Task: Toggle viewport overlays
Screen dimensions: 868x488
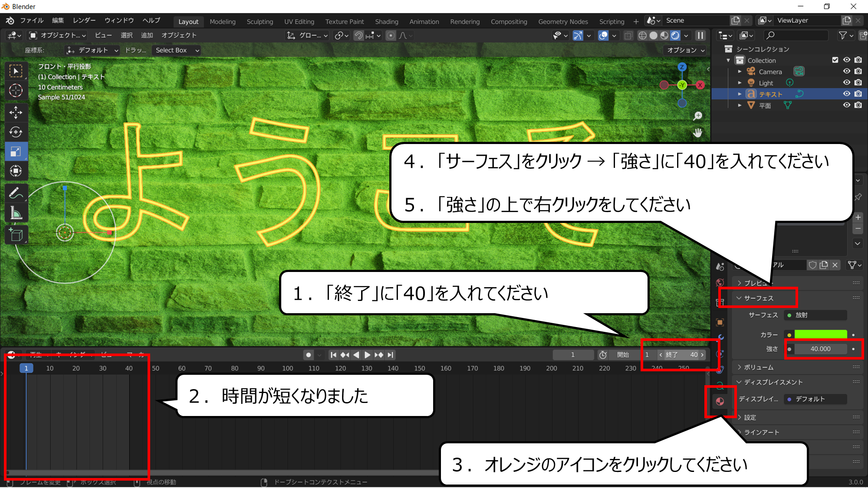Action: 603,36
